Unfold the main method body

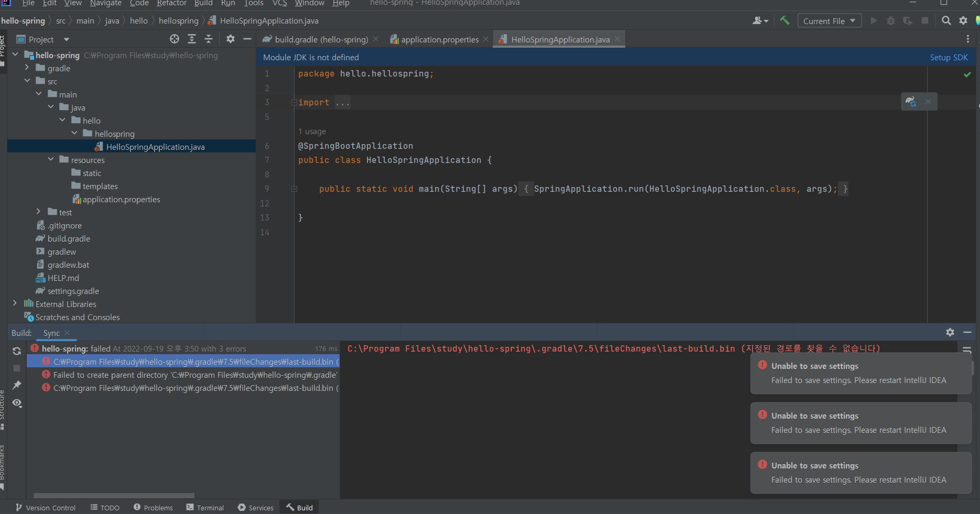click(x=294, y=189)
